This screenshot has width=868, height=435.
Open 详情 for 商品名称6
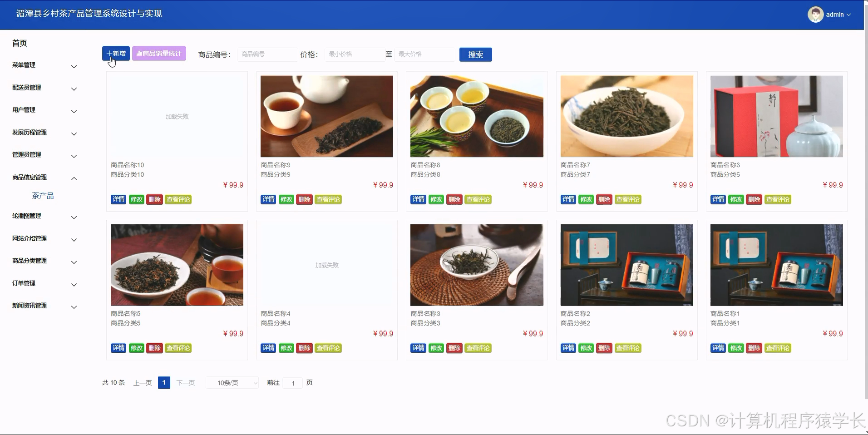(718, 199)
